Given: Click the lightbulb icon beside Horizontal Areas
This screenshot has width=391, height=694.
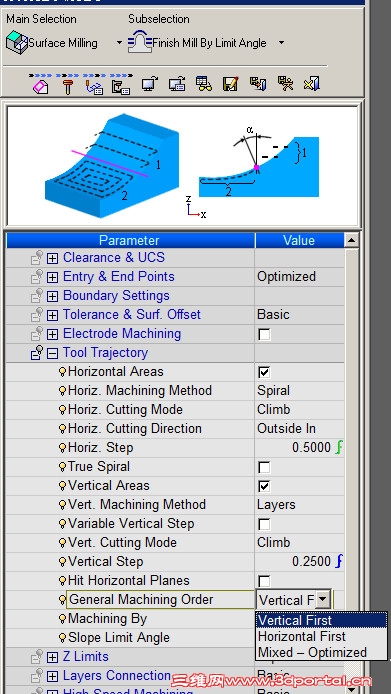Looking at the screenshot, I should [x=62, y=372].
